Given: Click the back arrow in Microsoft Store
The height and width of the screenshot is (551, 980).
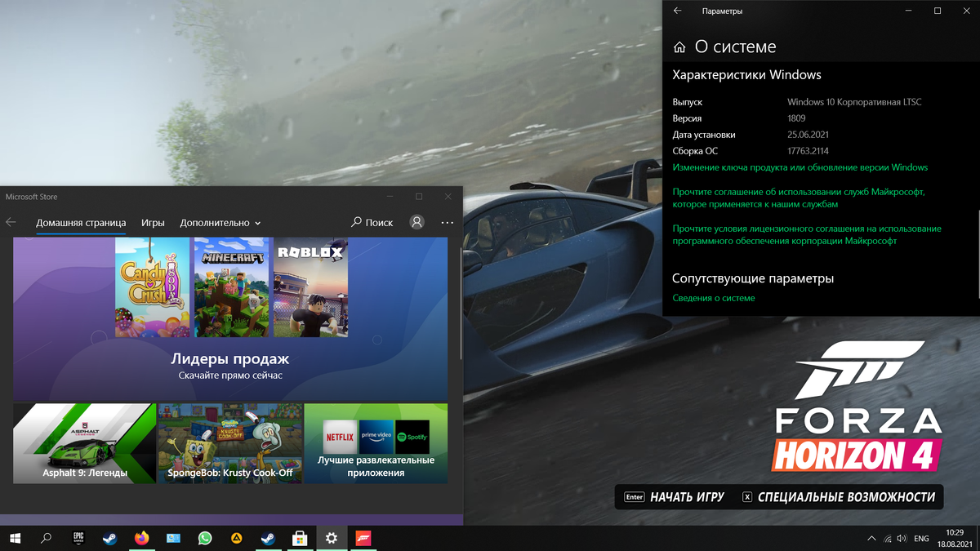Looking at the screenshot, I should 10,222.
